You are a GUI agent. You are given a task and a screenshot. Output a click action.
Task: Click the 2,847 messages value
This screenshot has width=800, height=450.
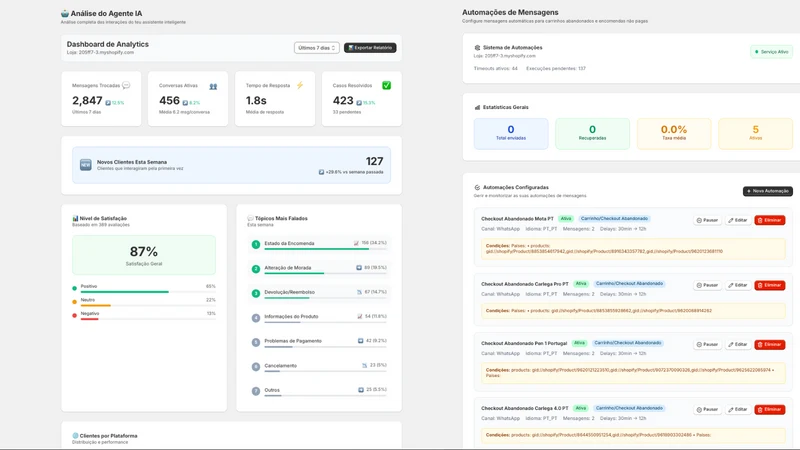coord(87,101)
